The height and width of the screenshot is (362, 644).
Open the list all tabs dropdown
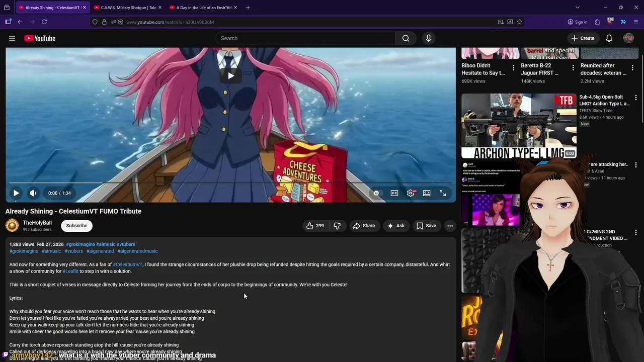point(578,8)
